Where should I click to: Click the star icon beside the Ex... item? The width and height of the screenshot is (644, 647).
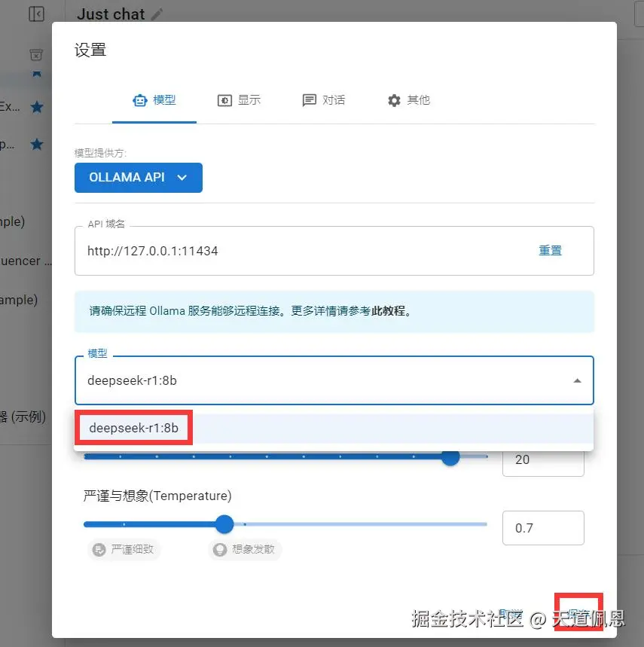click(x=37, y=107)
